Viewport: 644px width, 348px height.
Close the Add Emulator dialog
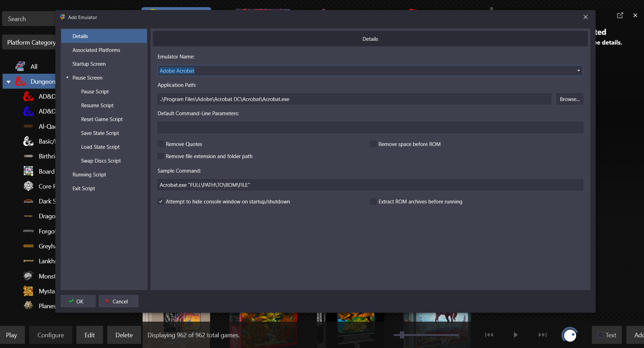click(586, 17)
